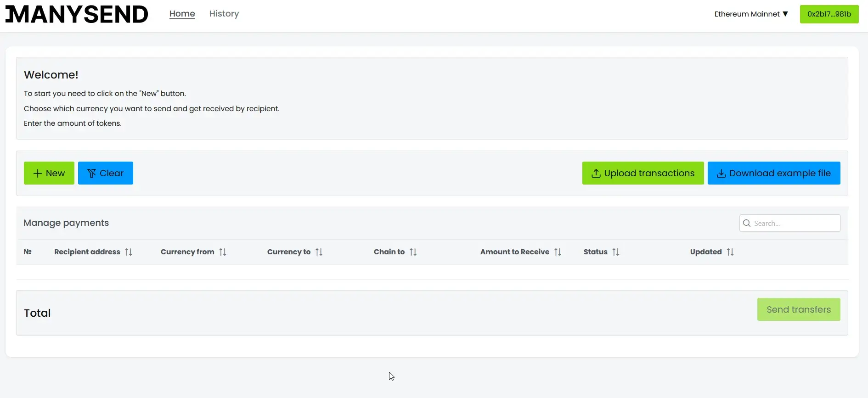The image size is (868, 398).
Task: Click the Updated column sort arrows icon
Action: (730, 252)
